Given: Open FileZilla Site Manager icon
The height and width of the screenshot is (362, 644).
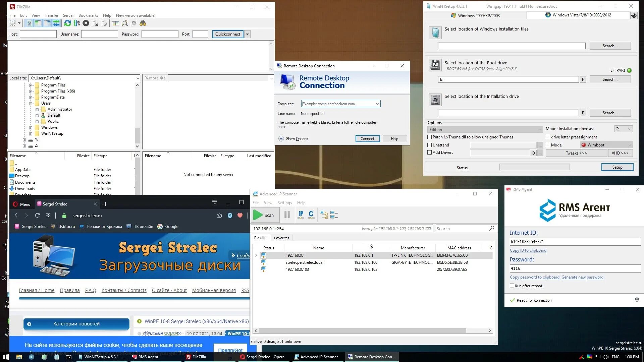Looking at the screenshot, I should [x=12, y=23].
